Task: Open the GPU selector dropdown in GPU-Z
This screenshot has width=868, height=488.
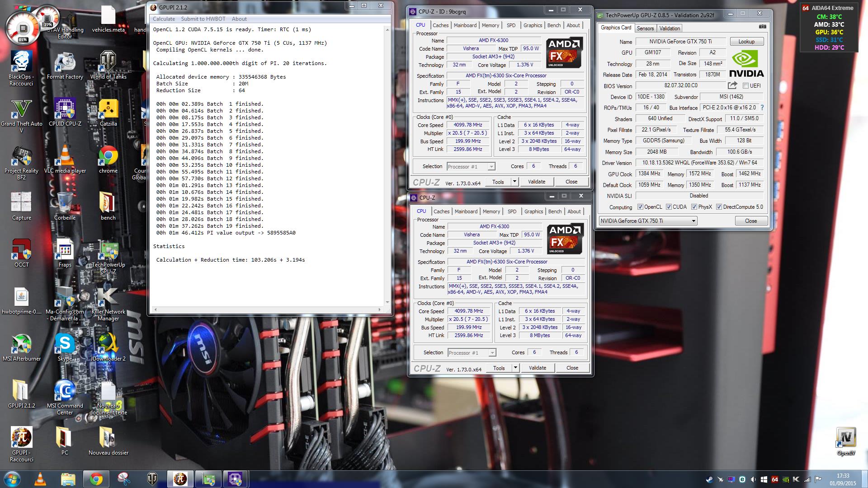Action: click(x=648, y=221)
